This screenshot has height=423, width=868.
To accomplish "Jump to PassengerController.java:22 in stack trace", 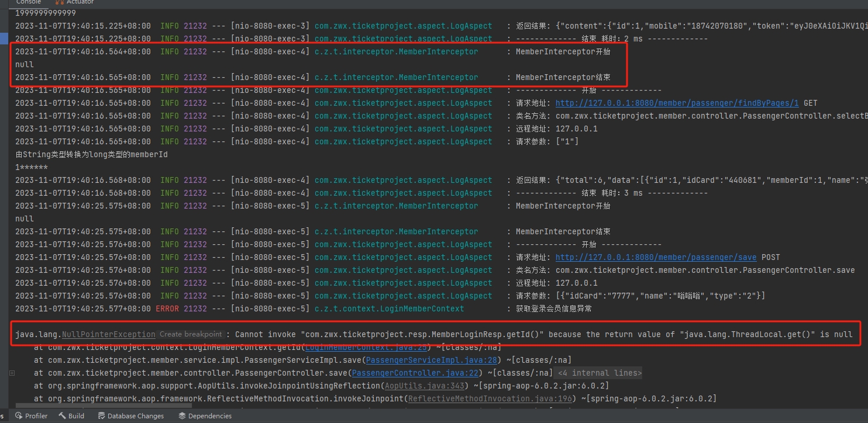I will tap(415, 373).
